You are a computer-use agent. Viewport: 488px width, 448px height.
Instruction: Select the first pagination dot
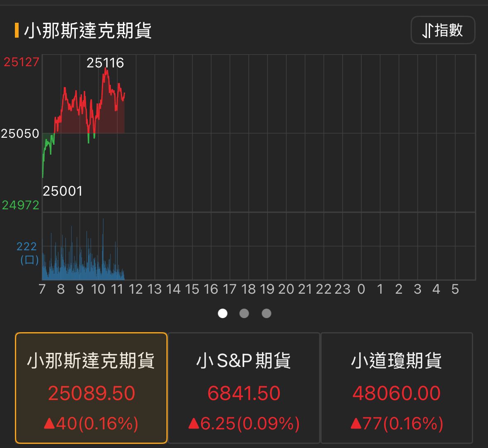[x=223, y=314]
